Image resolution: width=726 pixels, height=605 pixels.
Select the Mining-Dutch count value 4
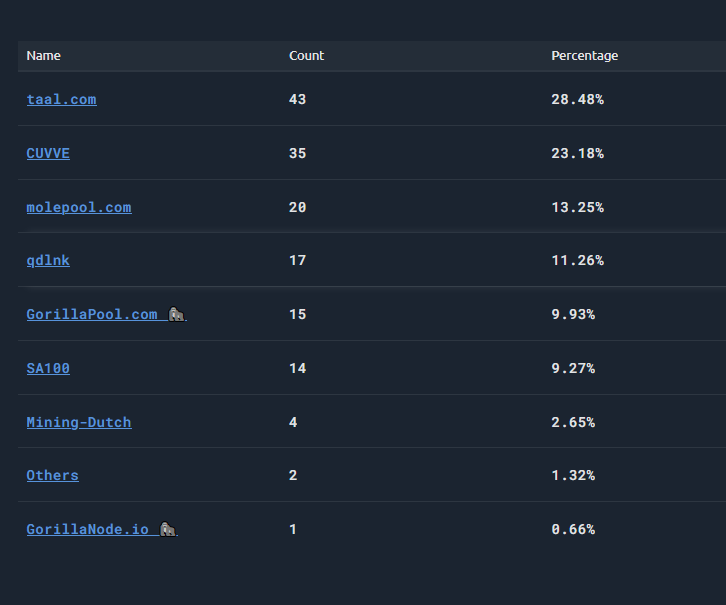pos(293,422)
